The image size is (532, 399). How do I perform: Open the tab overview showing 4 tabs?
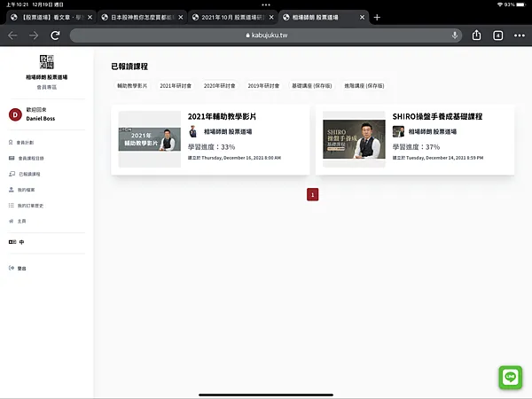pyautogui.click(x=497, y=35)
